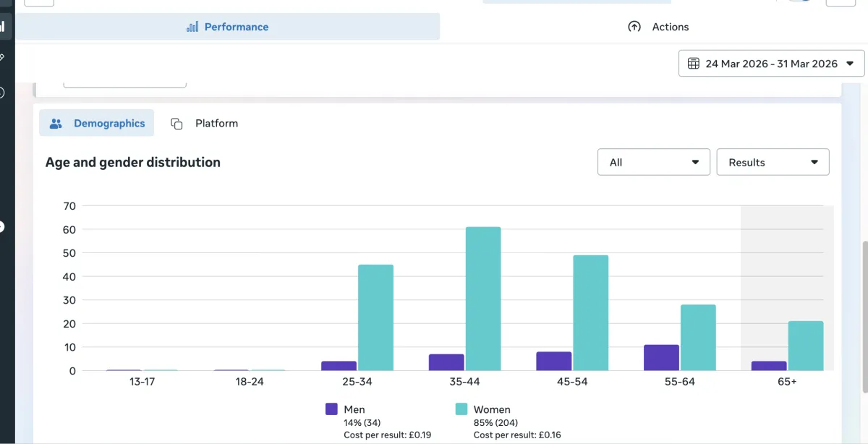The image size is (868, 444).
Task: Expand the All filter dropdown
Action: [653, 163]
